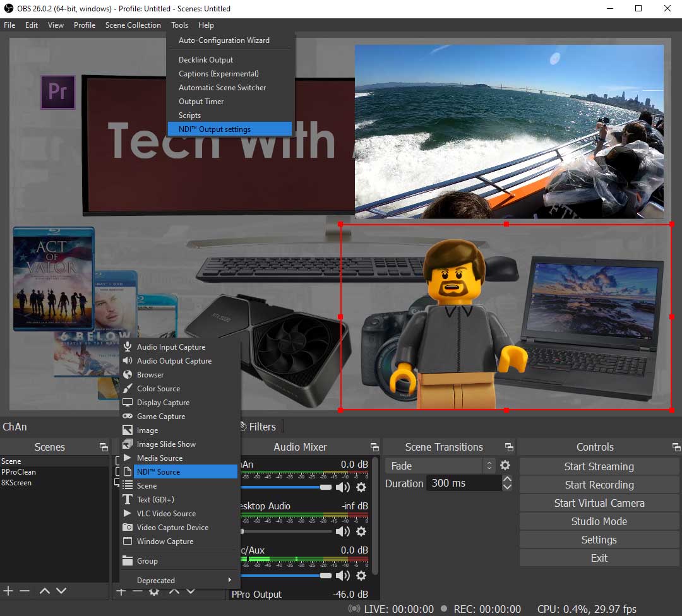
Task: Click the microphone icon for Audio Input Capture
Action: (x=128, y=346)
